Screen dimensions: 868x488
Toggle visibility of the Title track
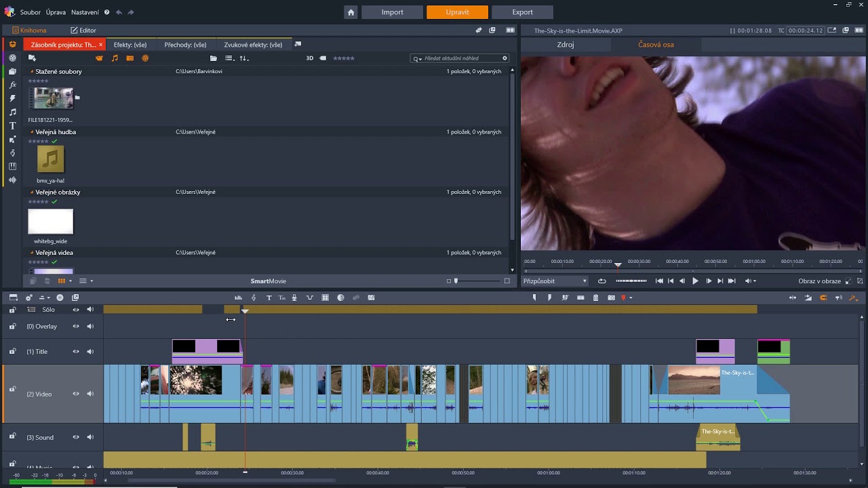(x=76, y=352)
